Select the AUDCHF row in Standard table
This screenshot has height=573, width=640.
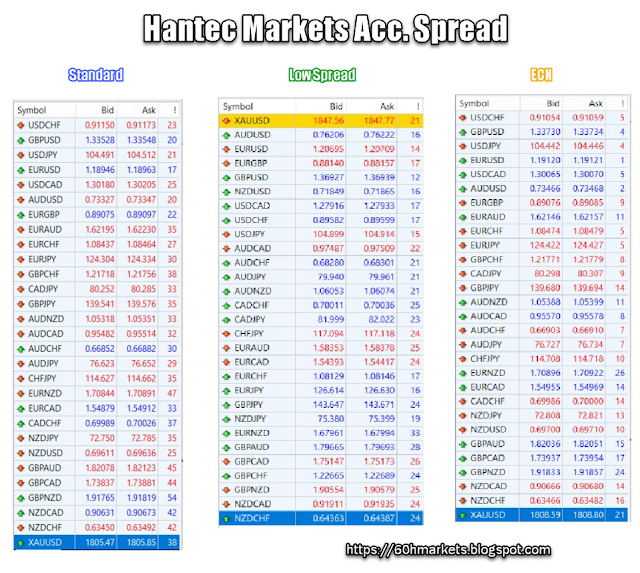coord(97,349)
